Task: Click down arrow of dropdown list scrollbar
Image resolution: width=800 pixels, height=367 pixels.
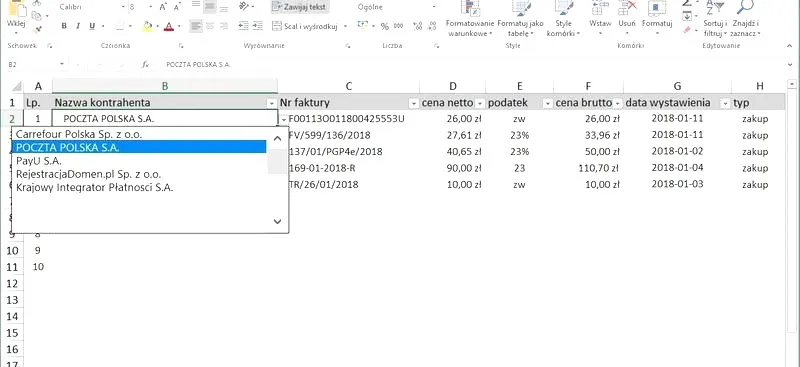Action: coord(277,222)
